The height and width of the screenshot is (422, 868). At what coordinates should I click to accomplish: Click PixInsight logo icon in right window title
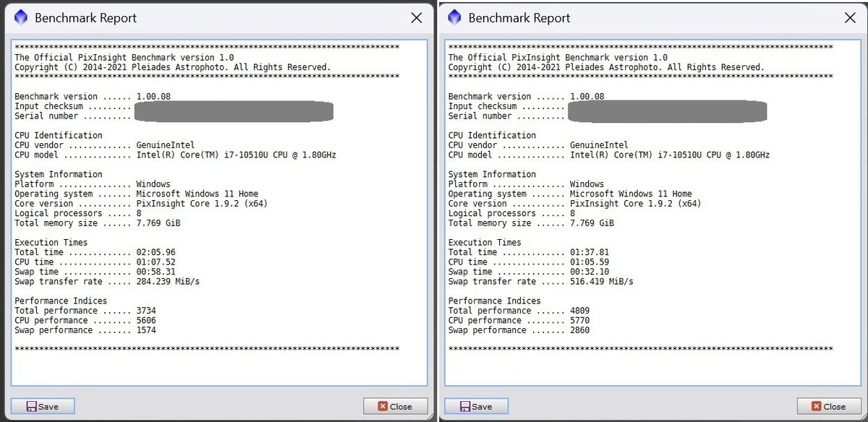[x=455, y=17]
